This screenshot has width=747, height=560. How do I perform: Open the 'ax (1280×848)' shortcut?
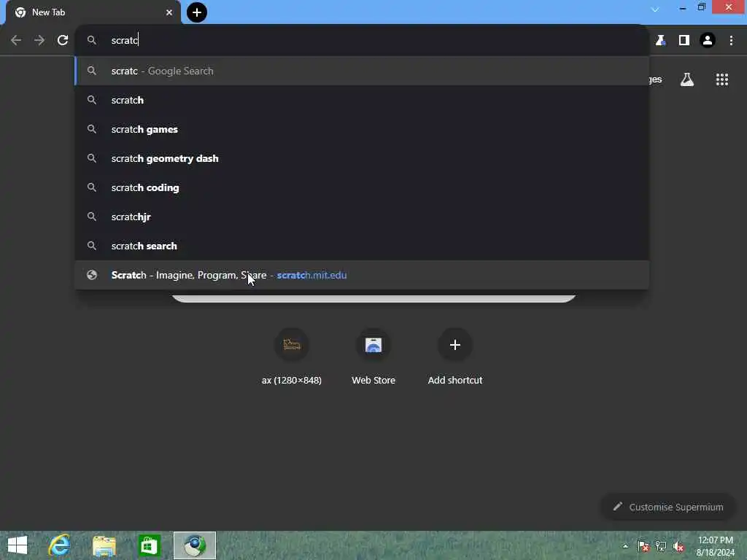[x=292, y=356]
